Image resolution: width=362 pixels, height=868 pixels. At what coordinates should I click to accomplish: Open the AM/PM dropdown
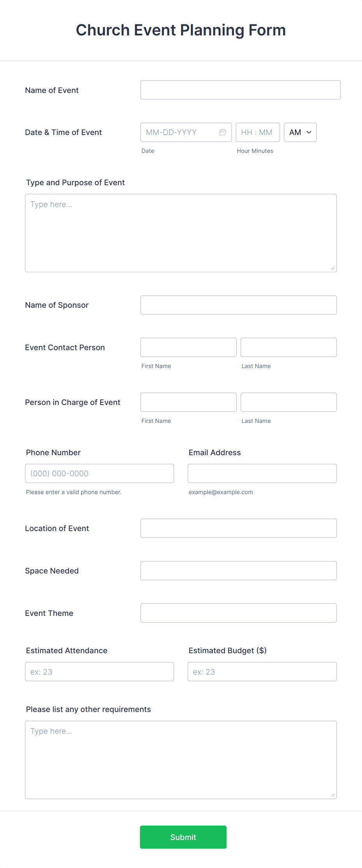(300, 132)
